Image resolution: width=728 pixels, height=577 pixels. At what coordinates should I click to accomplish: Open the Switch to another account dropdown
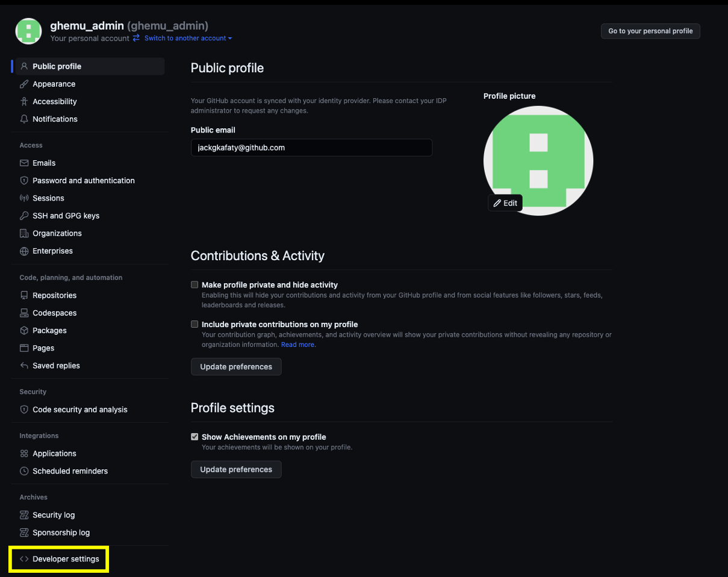tap(188, 38)
